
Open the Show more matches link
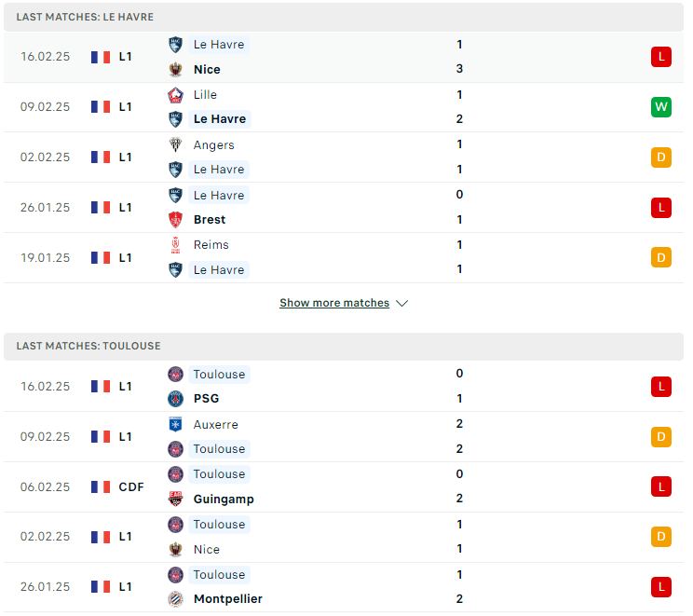pyautogui.click(x=334, y=303)
